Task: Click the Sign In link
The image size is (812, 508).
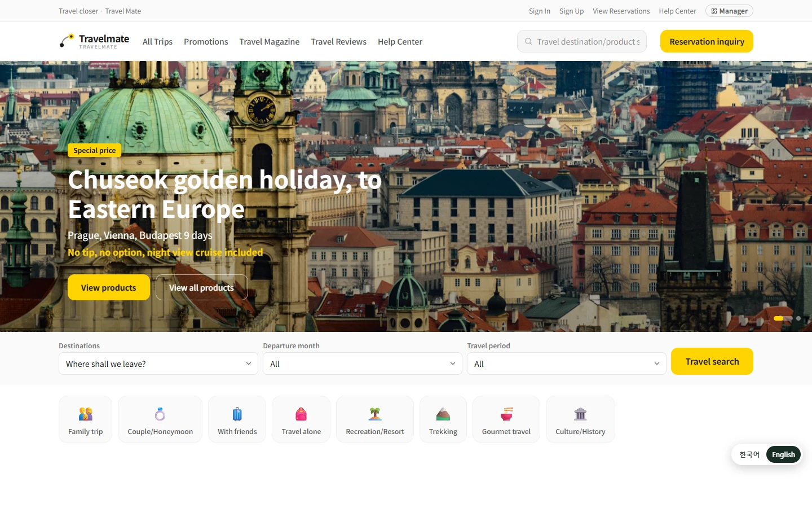Action: 540,11
